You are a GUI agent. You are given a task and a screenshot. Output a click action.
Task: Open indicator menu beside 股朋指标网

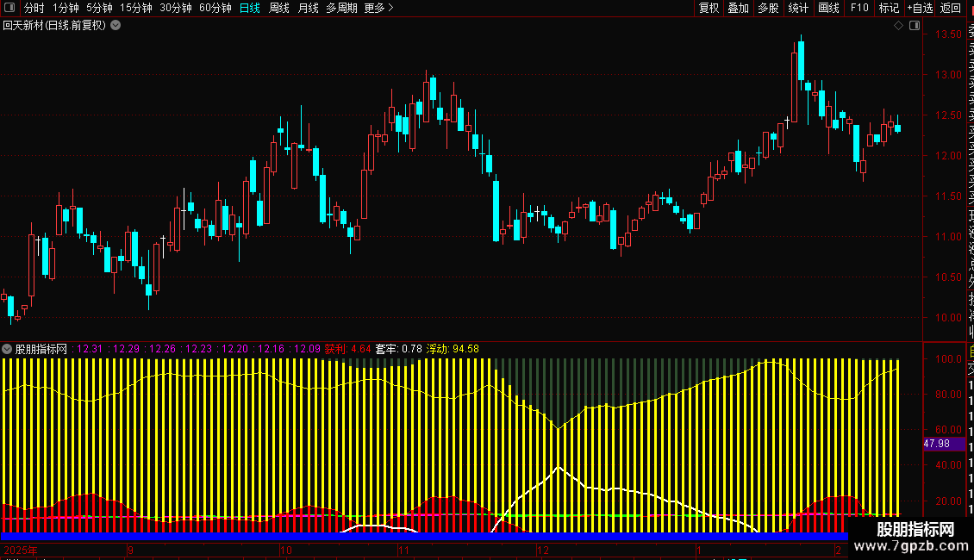click(7, 349)
